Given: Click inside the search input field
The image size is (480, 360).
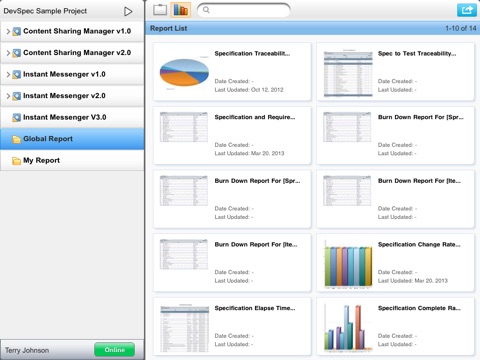Looking at the screenshot, I should [x=244, y=10].
